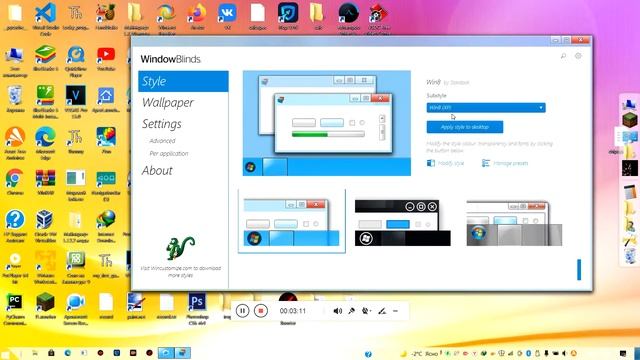Open the Recycle Bin desktop icon

(15, 99)
